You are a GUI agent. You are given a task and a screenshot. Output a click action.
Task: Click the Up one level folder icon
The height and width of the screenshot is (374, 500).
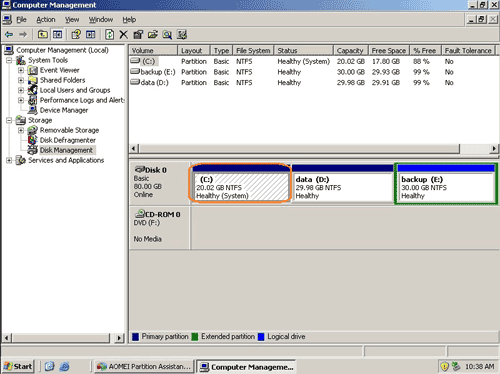click(42, 34)
